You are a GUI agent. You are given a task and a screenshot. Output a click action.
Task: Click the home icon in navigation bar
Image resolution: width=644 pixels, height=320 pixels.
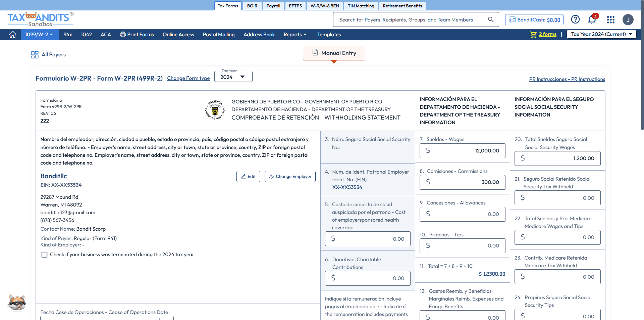(x=12, y=35)
